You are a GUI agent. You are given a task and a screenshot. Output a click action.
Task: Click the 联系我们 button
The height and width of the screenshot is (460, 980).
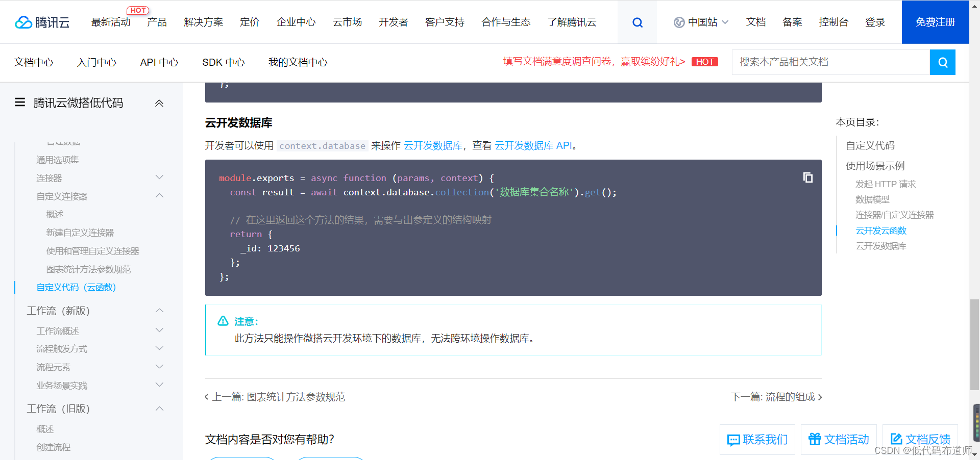(x=757, y=440)
